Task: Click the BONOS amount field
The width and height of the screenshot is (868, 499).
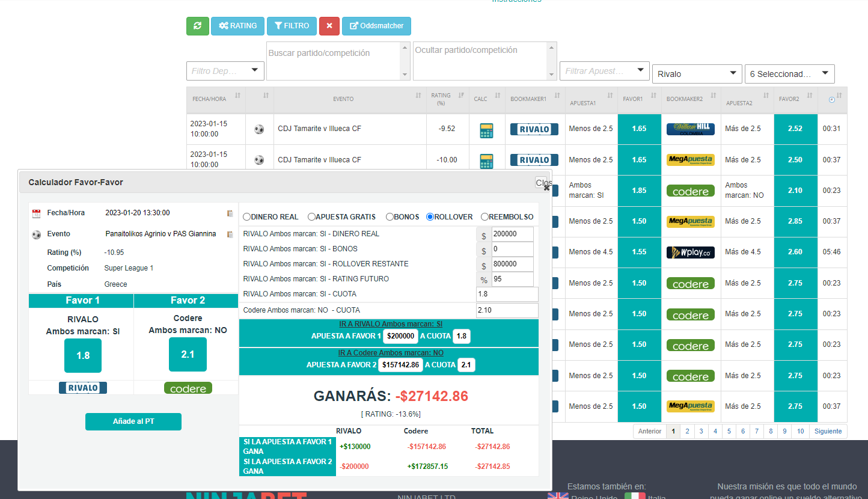Action: [512, 249]
